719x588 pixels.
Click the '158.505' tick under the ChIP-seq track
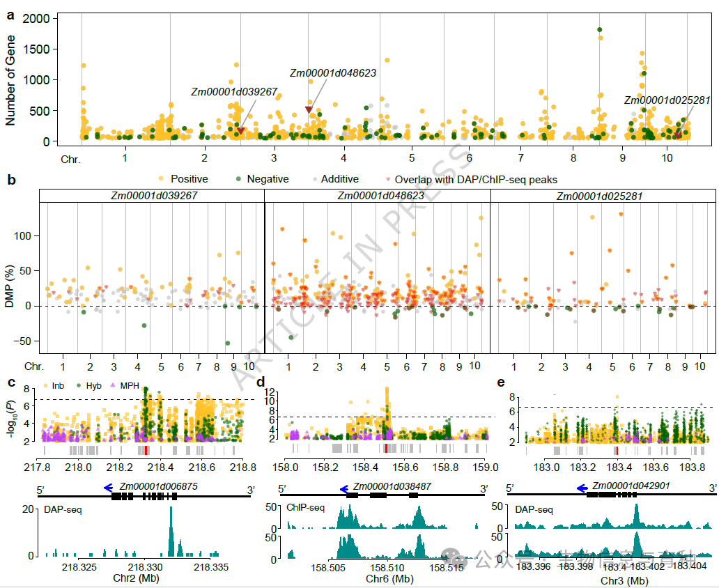[x=328, y=568]
